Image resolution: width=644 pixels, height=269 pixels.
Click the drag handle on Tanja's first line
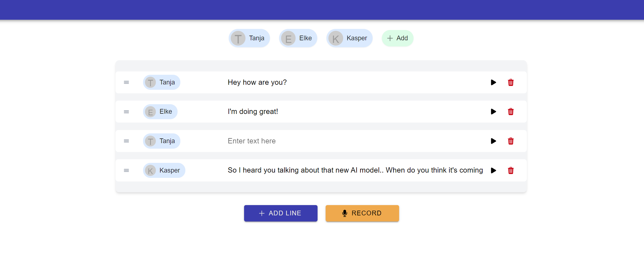pos(126,82)
